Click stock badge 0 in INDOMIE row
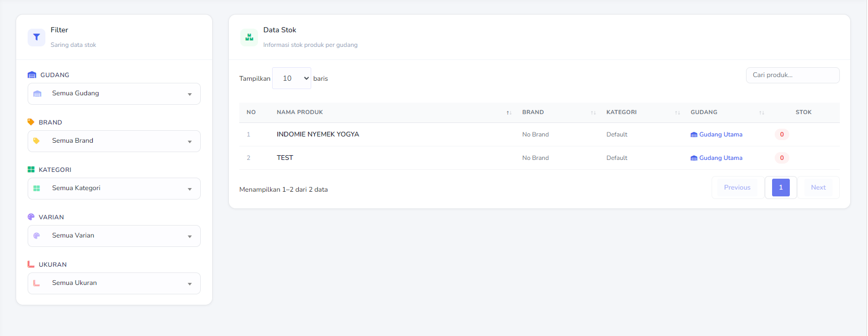This screenshot has width=868, height=336. [782, 134]
